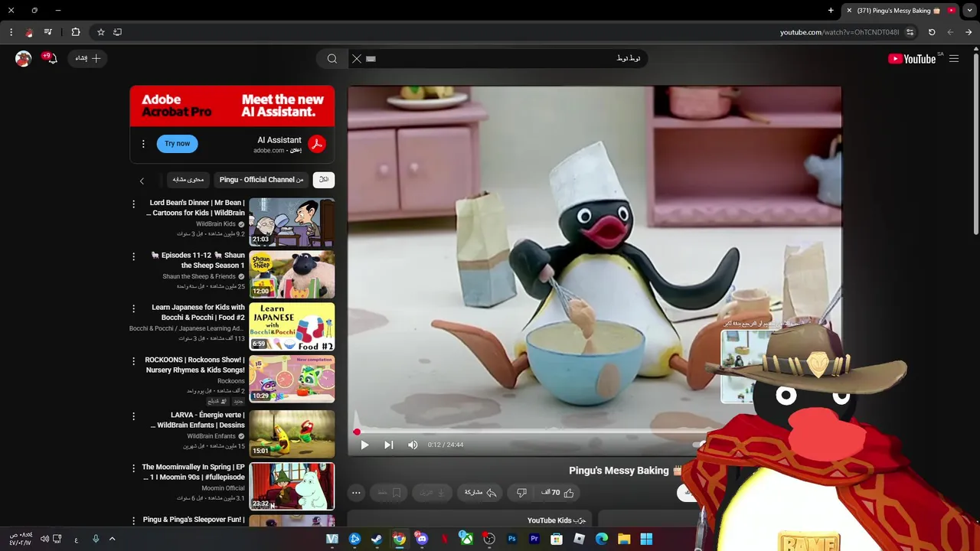Select the 'Pingu - Official Channel' filter chip
Viewport: 980px width, 551px height.
pyautogui.click(x=261, y=180)
